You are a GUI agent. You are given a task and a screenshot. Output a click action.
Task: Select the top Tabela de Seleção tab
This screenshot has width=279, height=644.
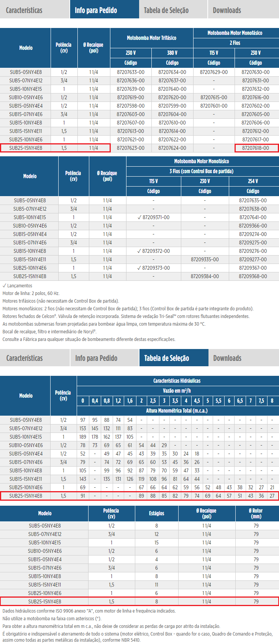coord(166,10)
